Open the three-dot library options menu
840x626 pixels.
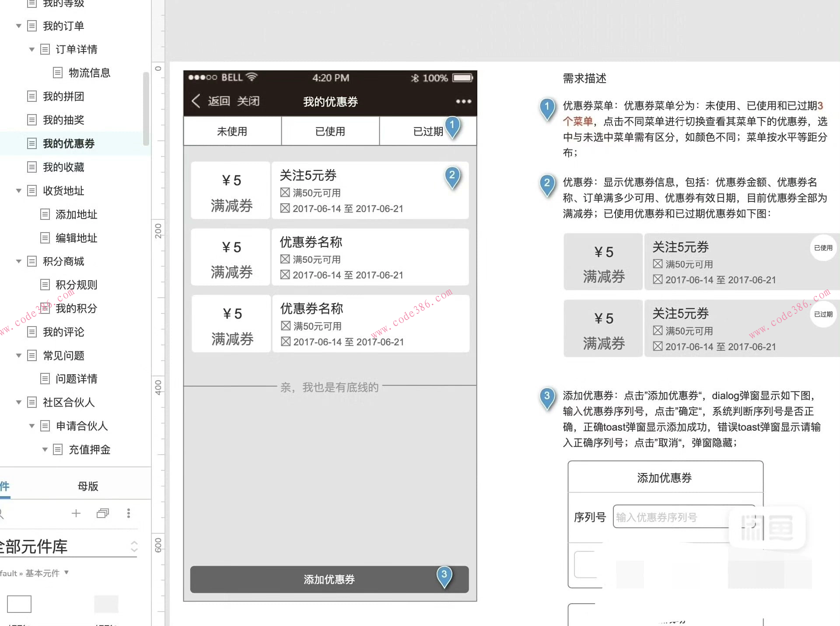point(128,513)
